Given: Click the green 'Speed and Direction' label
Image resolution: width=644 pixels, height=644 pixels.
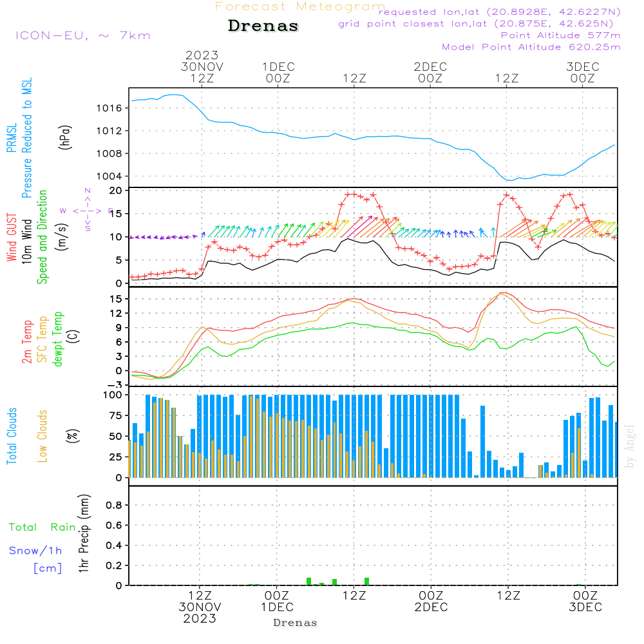Looking at the screenshot, I should point(43,237).
